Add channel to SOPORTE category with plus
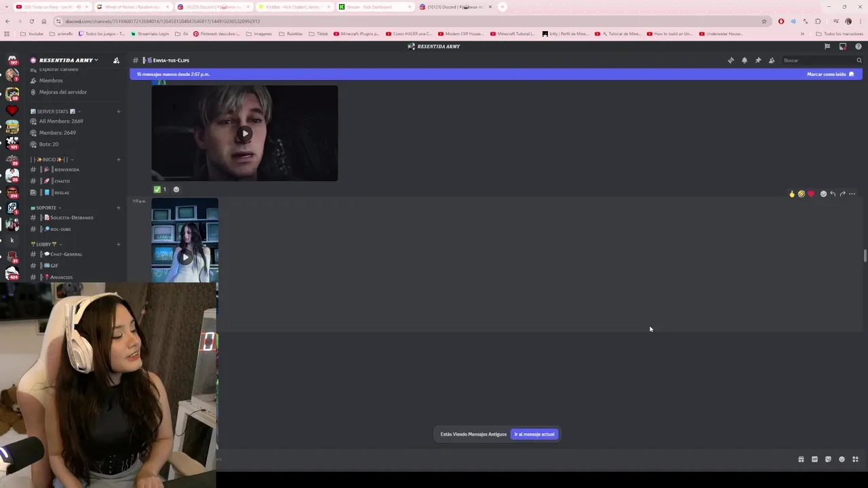 pyautogui.click(x=119, y=207)
